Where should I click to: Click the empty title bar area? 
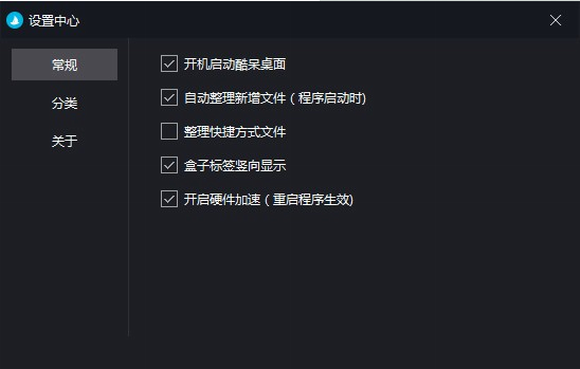(314, 20)
